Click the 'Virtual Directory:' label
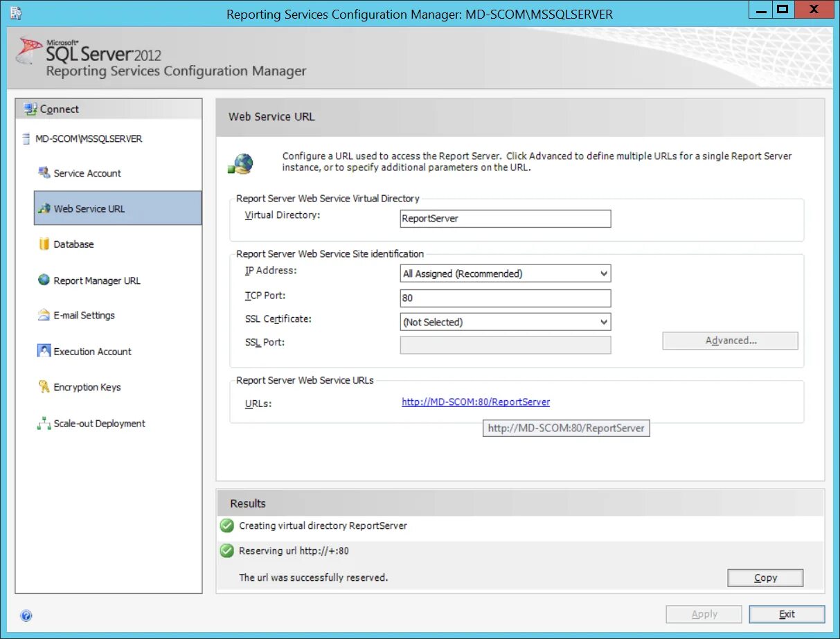The image size is (840, 639). coord(283,215)
